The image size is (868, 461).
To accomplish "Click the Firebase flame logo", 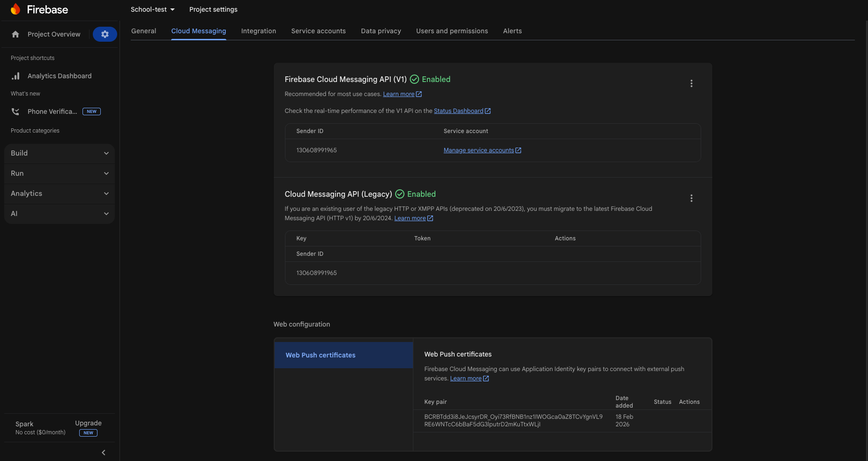I will [15, 9].
